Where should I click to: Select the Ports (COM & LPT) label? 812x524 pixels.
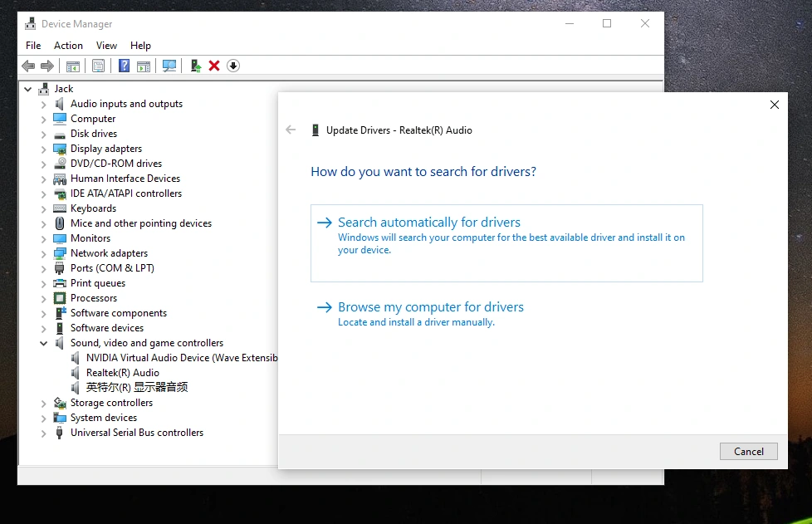112,268
